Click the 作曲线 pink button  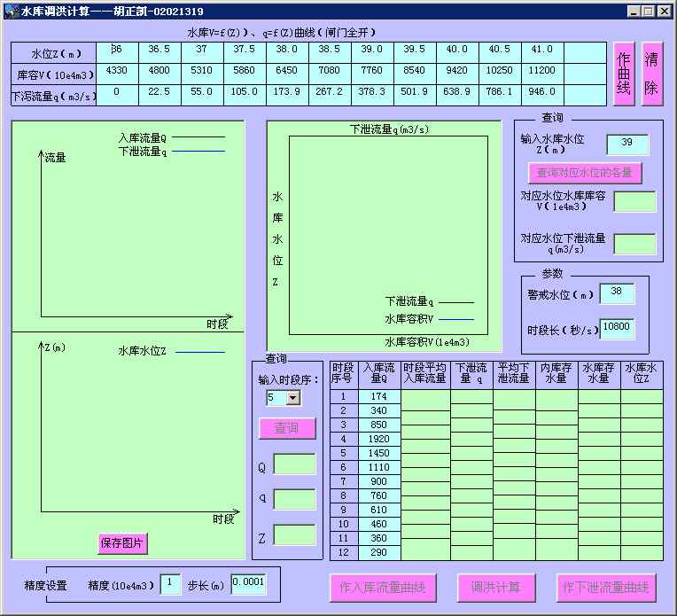pyautogui.click(x=624, y=74)
